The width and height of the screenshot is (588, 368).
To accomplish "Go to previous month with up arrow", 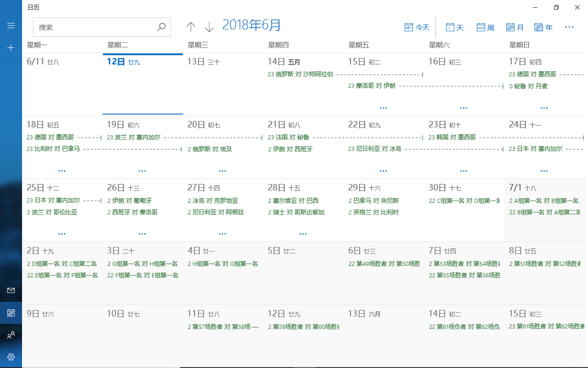I will (191, 27).
